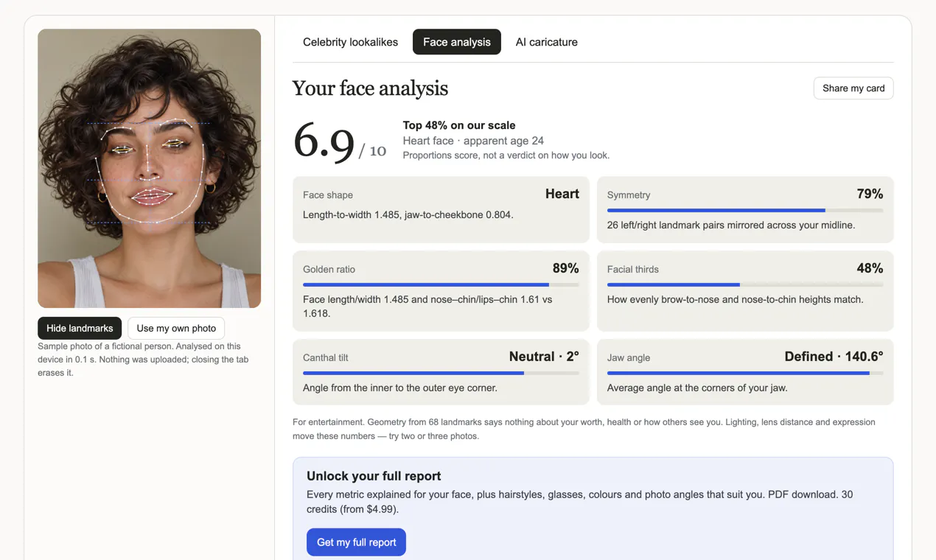This screenshot has height=560, width=936.
Task: Click the 89% golden ratio value
Action: tap(566, 268)
